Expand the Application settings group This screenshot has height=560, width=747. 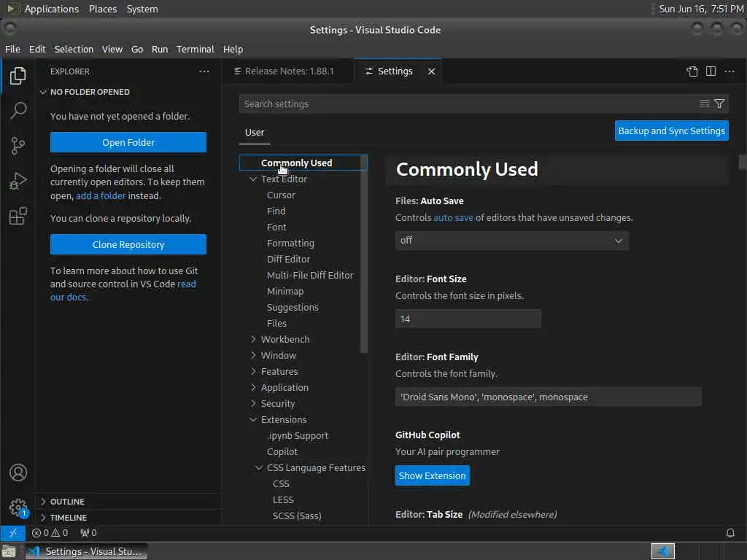(x=253, y=388)
